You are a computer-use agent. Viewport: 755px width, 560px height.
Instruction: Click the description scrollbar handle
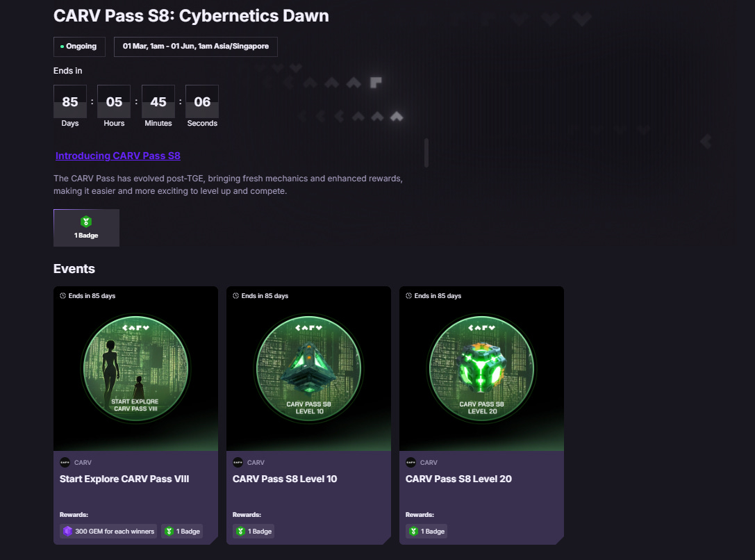pos(426,153)
